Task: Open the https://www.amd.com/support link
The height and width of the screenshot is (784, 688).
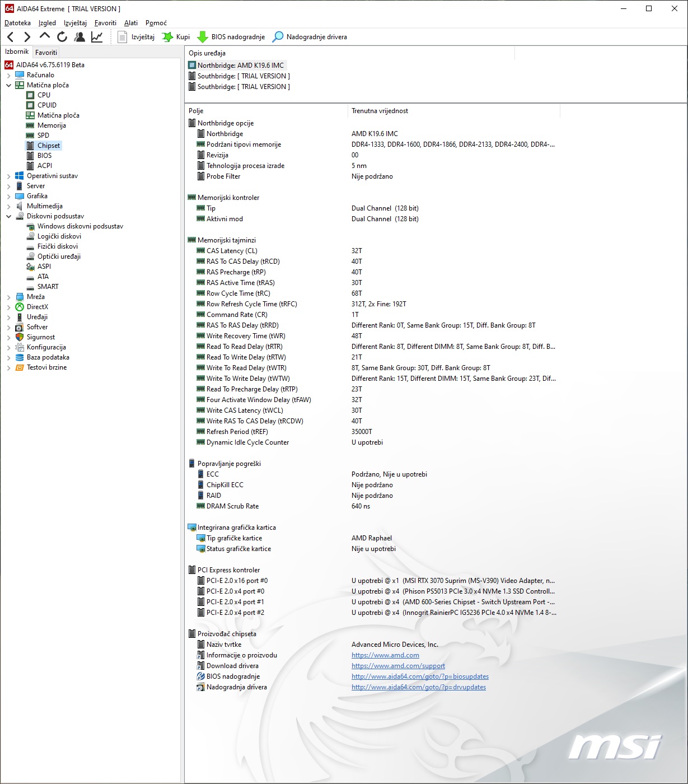Action: coord(398,666)
